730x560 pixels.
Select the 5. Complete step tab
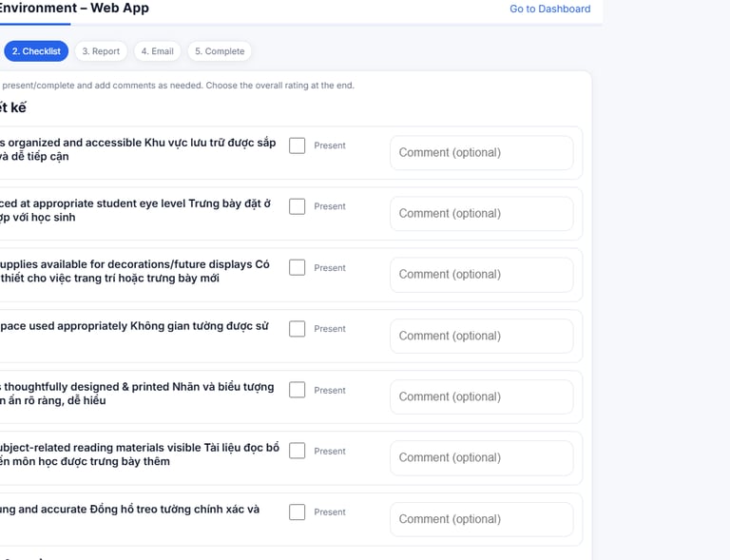[220, 51]
